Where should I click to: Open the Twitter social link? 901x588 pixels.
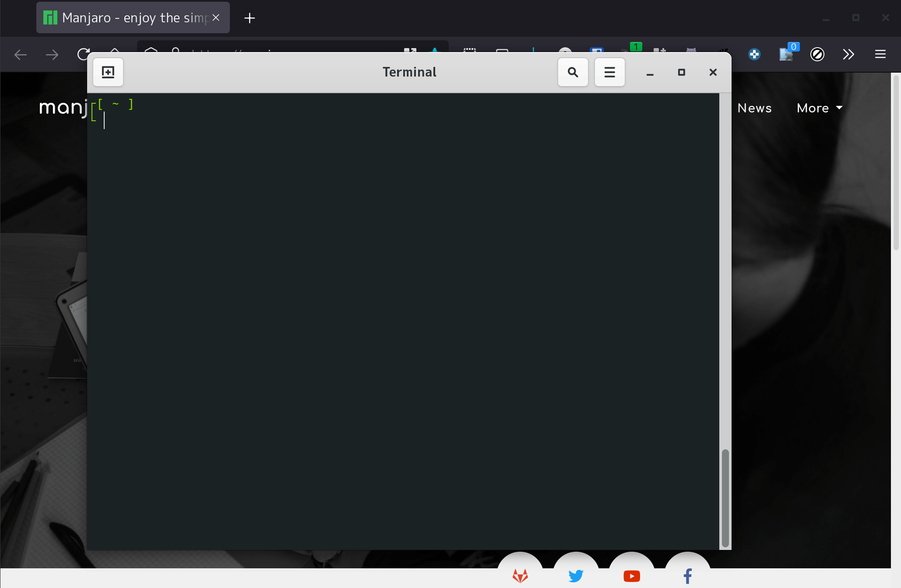click(x=576, y=575)
